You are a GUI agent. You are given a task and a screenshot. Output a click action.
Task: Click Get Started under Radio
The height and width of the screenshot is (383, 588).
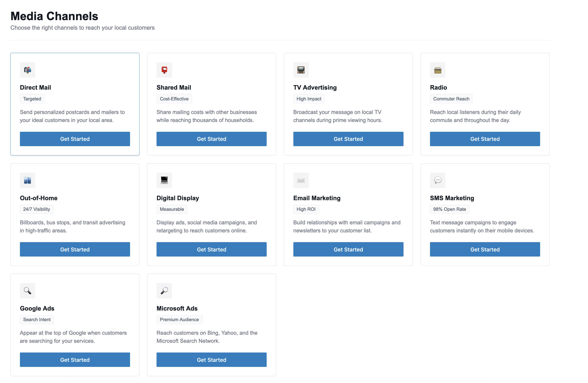(x=485, y=139)
